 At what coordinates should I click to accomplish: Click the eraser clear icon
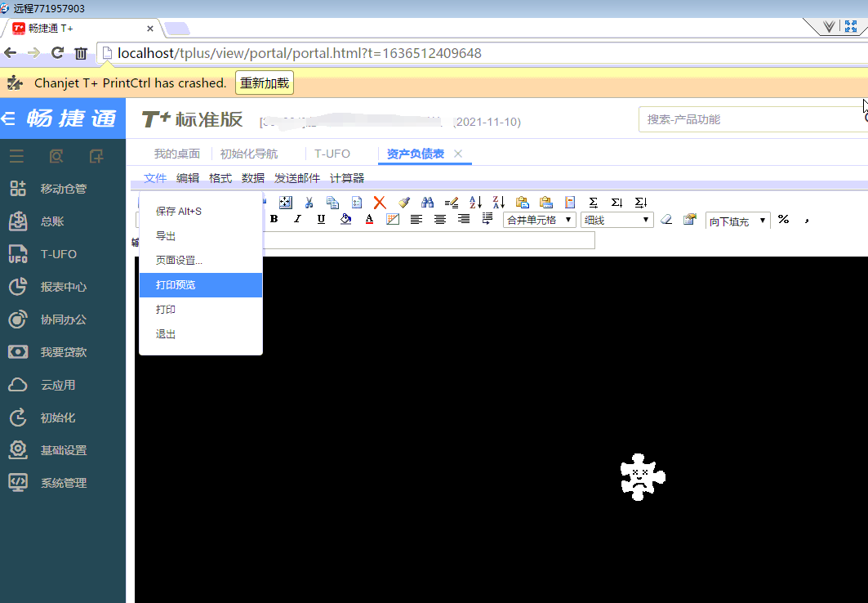(x=666, y=220)
